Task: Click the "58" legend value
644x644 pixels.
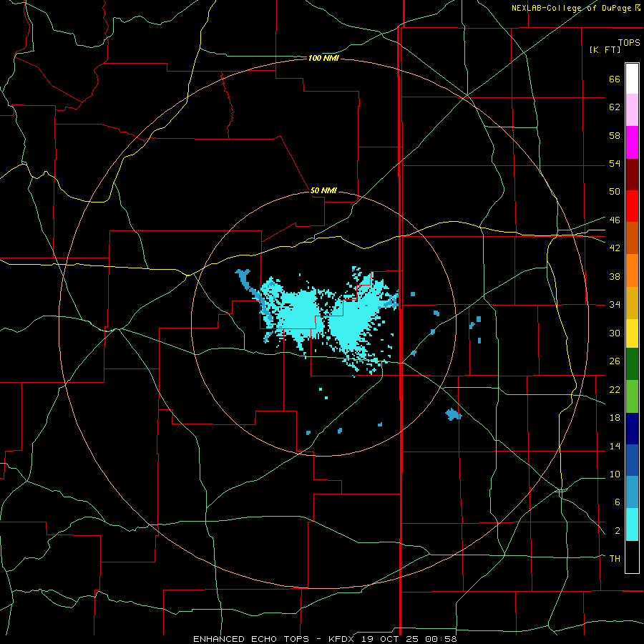Action: point(615,135)
